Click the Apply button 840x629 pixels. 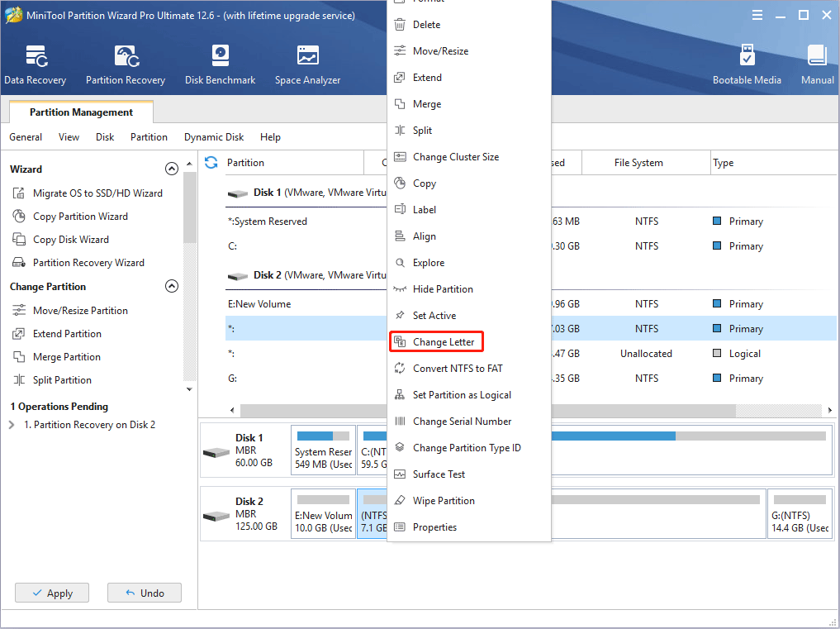52,593
